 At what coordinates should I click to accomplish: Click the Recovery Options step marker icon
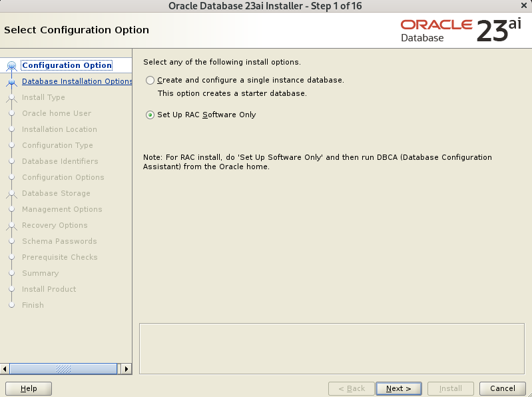[11, 226]
